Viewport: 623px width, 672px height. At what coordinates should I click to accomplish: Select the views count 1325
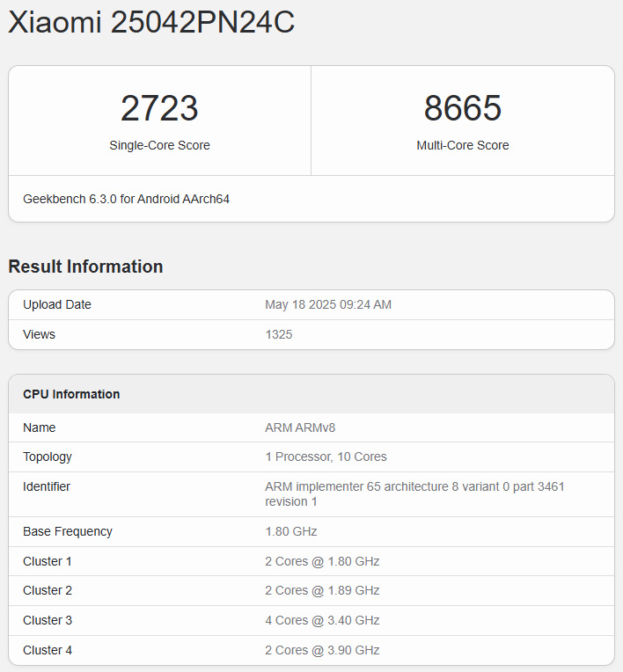pyautogui.click(x=279, y=334)
